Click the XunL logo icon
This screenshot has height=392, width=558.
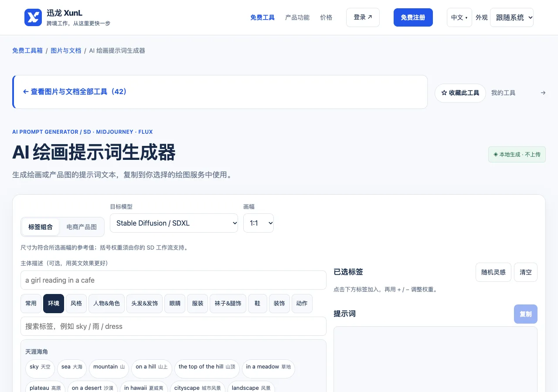[x=33, y=17]
